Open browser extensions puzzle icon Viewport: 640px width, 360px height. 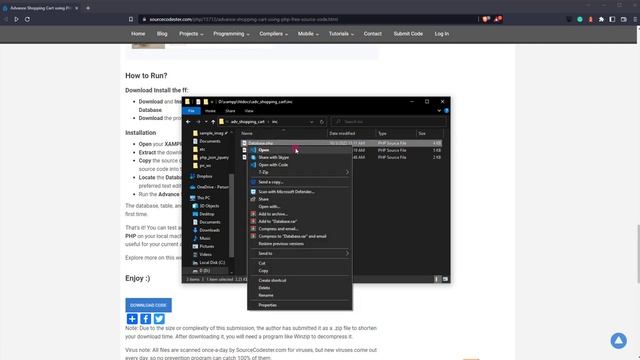(601, 19)
